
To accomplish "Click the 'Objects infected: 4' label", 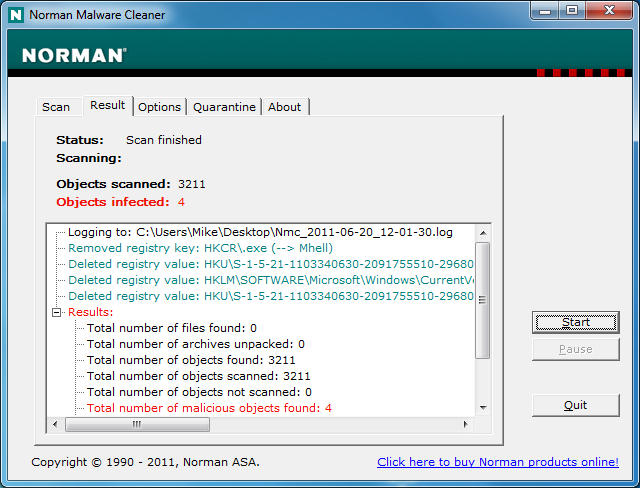I will point(120,202).
